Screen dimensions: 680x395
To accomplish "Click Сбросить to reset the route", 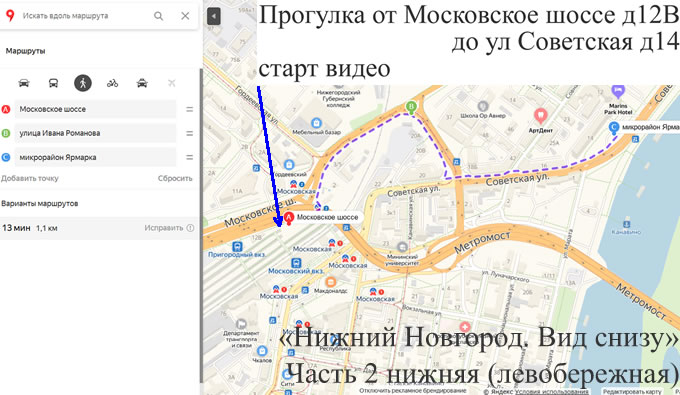I will click(175, 178).
